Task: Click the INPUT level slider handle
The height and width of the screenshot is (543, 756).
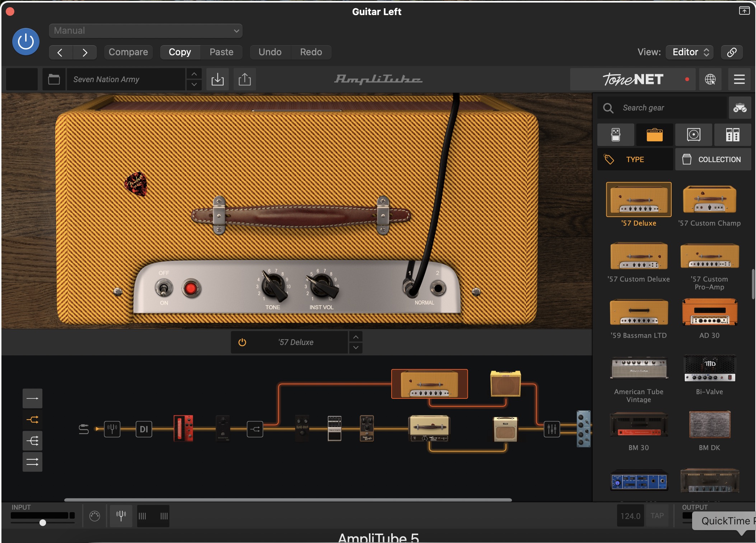Action: click(x=43, y=523)
